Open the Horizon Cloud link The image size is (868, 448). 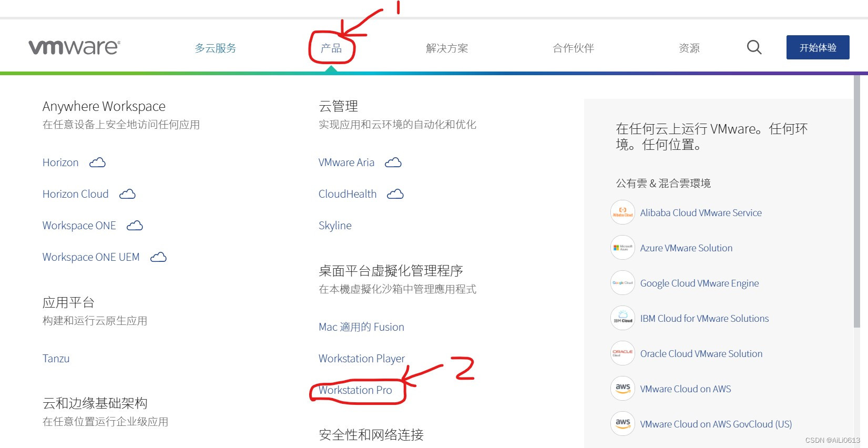point(76,194)
